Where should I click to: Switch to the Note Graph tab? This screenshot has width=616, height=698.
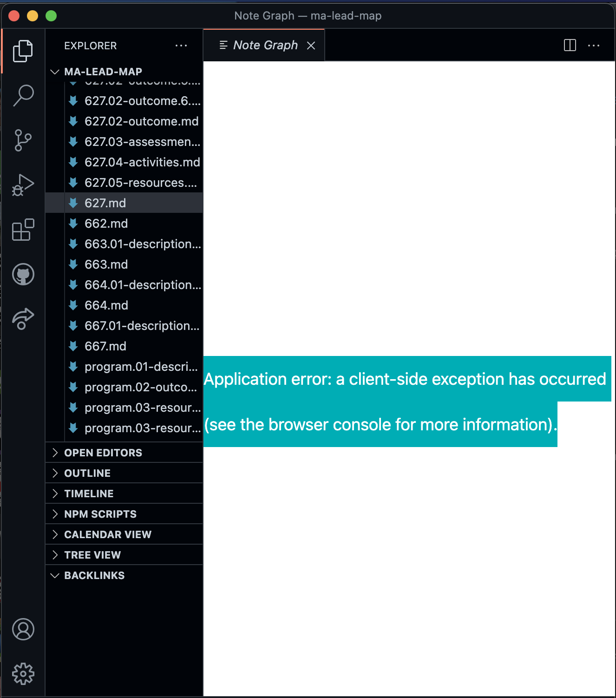point(266,45)
